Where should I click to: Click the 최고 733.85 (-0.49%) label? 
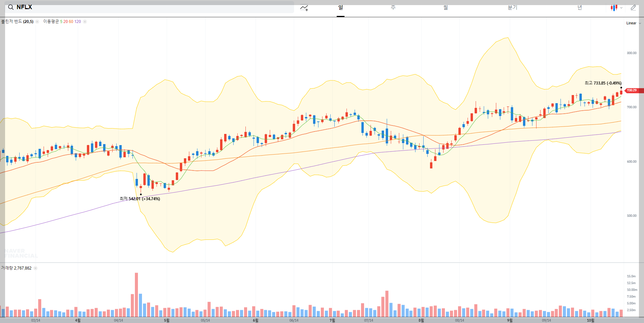pyautogui.click(x=603, y=83)
